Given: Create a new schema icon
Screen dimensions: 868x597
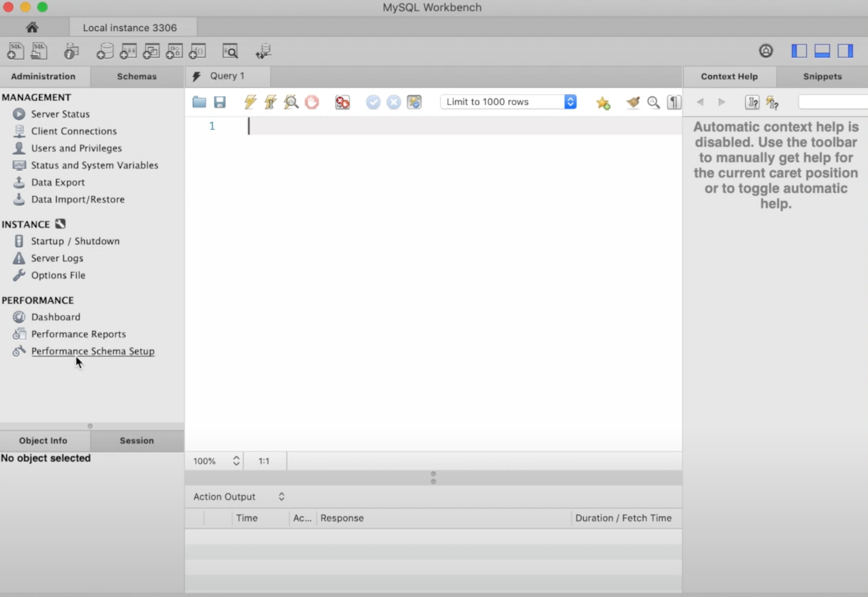Looking at the screenshot, I should click(x=105, y=51).
